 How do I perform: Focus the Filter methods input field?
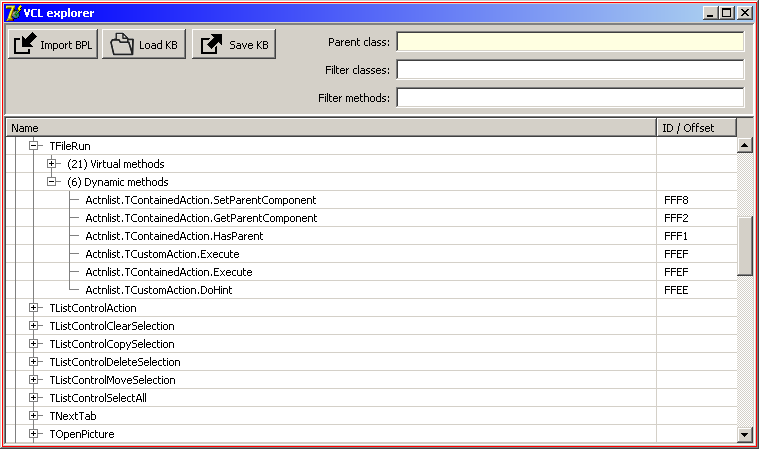[x=570, y=98]
